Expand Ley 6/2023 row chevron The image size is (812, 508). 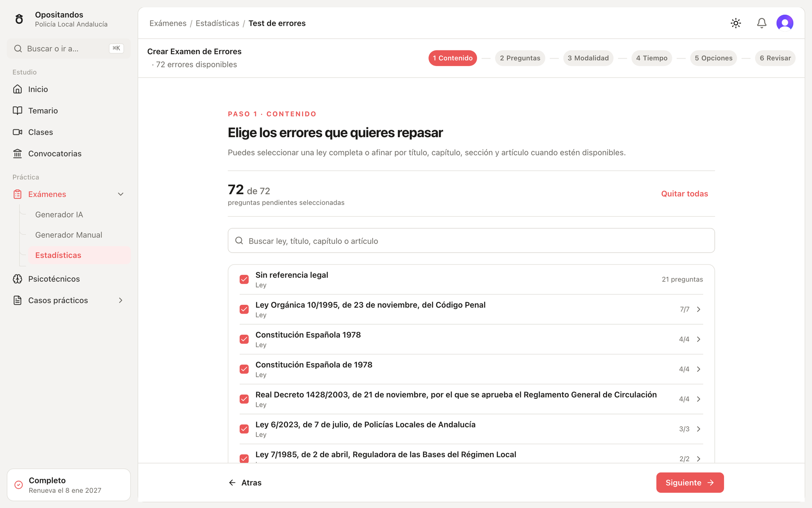(x=699, y=429)
